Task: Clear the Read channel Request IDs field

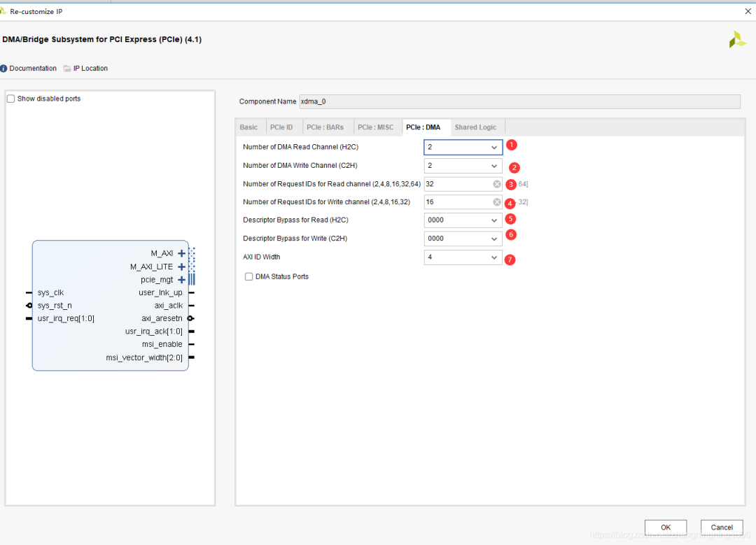Action: click(x=496, y=184)
